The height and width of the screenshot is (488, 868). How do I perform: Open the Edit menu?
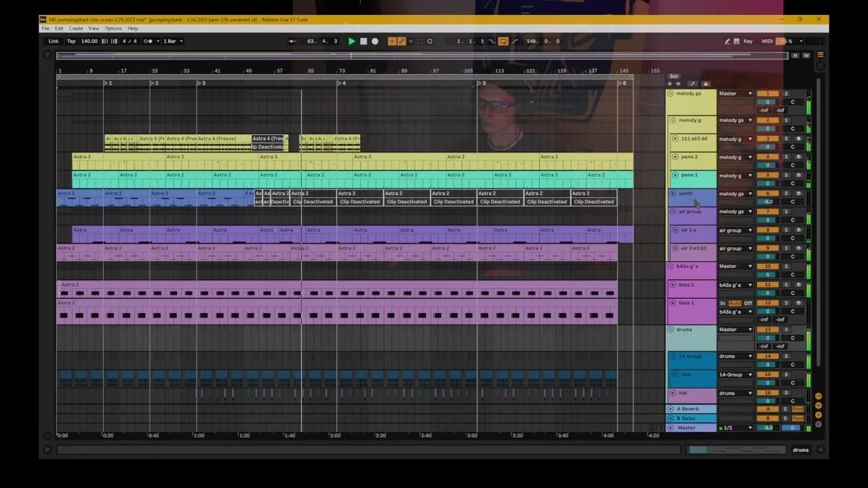click(x=59, y=28)
